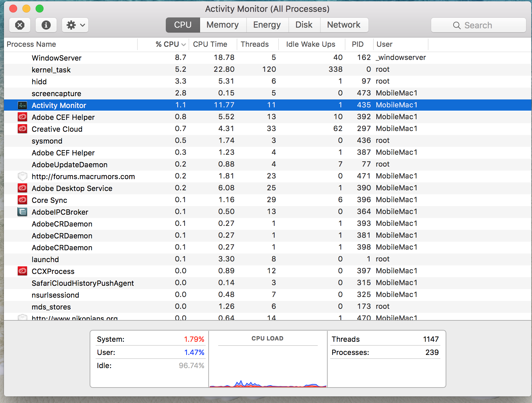This screenshot has height=403, width=532.
Task: Select AdobeCRDaemon row with PID 398
Action: tap(268, 247)
